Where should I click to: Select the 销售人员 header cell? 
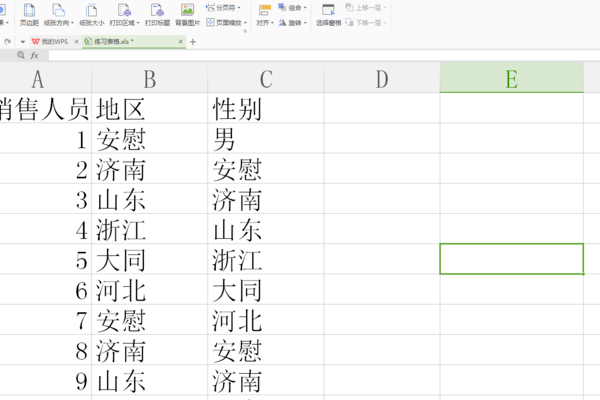pyautogui.click(x=46, y=109)
